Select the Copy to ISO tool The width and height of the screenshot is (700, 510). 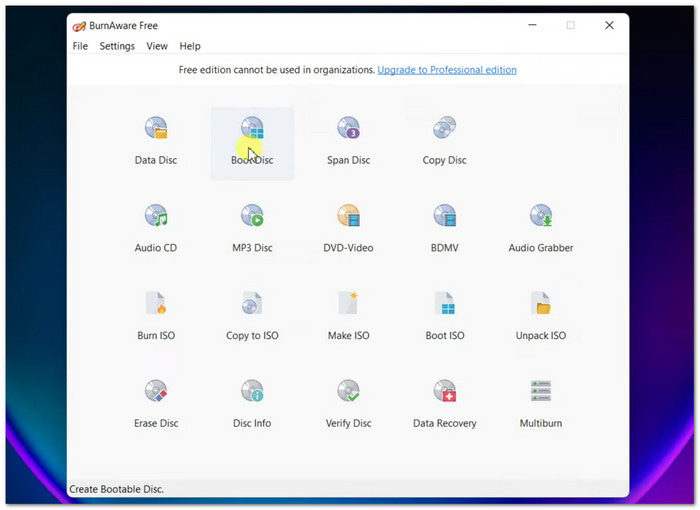click(x=252, y=317)
